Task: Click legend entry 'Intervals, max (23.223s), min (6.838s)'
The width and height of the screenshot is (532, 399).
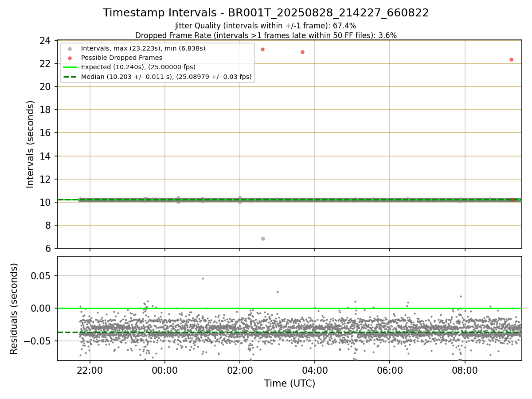Action: [x=143, y=48]
